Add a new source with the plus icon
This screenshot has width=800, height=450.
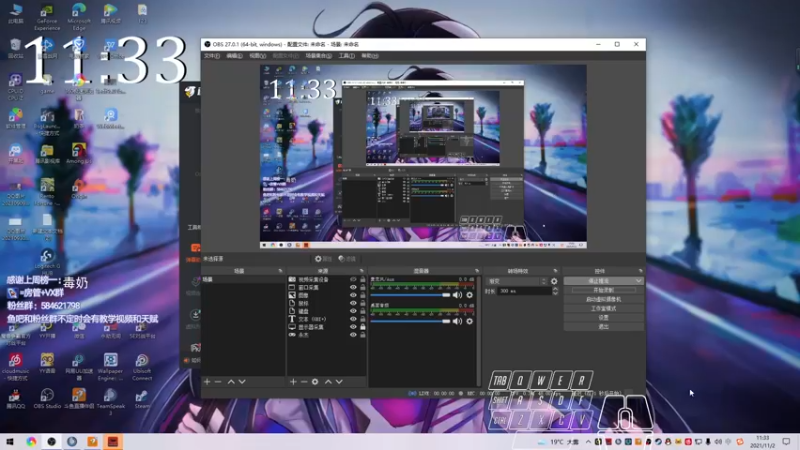[x=293, y=382]
